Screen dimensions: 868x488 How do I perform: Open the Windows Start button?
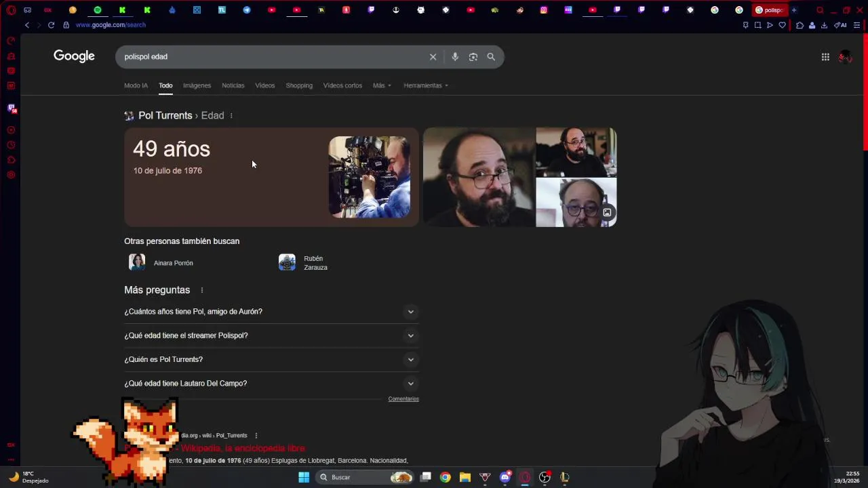(x=304, y=477)
